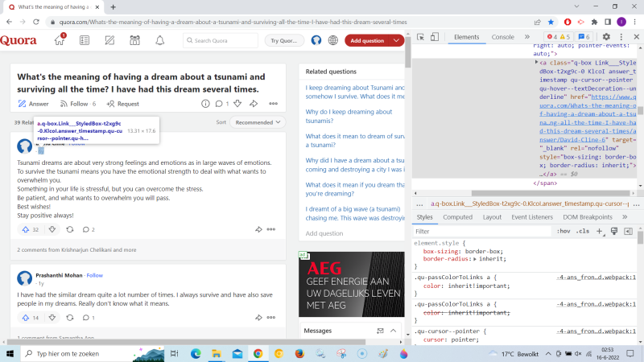Downvote the question with the down arrow
644x362 pixels.
pyautogui.click(x=239, y=104)
